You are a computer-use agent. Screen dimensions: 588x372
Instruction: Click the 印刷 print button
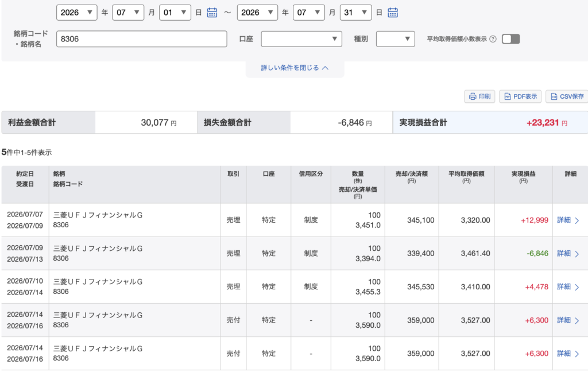pos(479,96)
